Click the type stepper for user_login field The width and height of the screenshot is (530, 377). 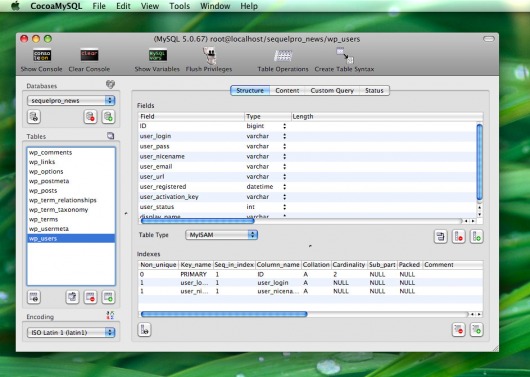(285, 136)
